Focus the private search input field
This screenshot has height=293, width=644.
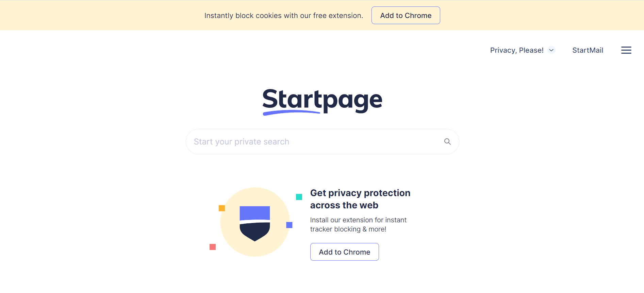[x=306, y=141]
